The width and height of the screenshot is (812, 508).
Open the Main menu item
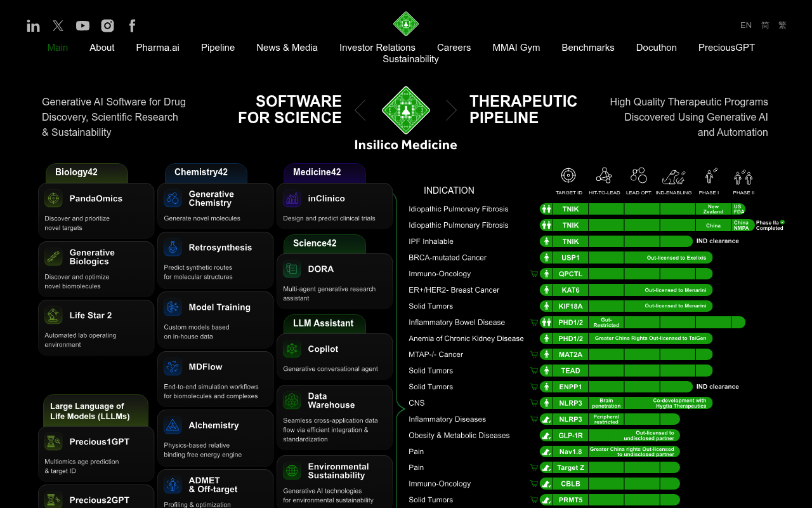(58, 48)
